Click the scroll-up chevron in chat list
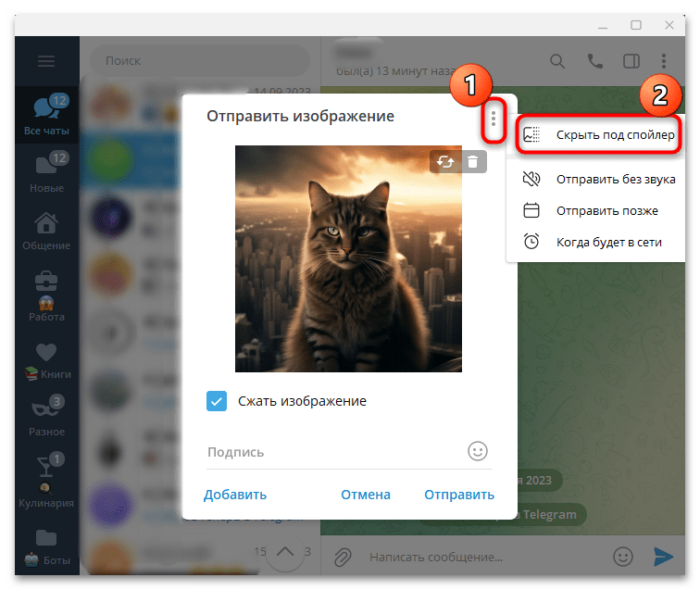This screenshot has height=590, width=700. pyautogui.click(x=285, y=552)
